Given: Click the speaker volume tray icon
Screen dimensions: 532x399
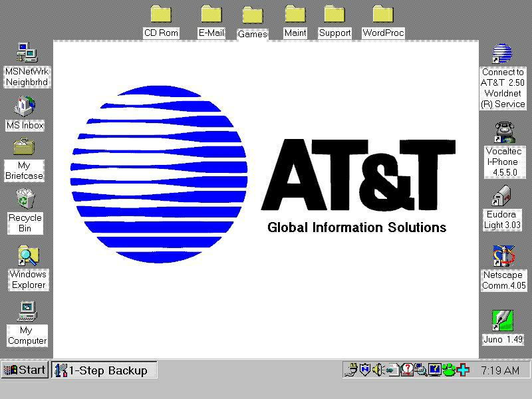Looking at the screenshot, I should click(x=378, y=370).
